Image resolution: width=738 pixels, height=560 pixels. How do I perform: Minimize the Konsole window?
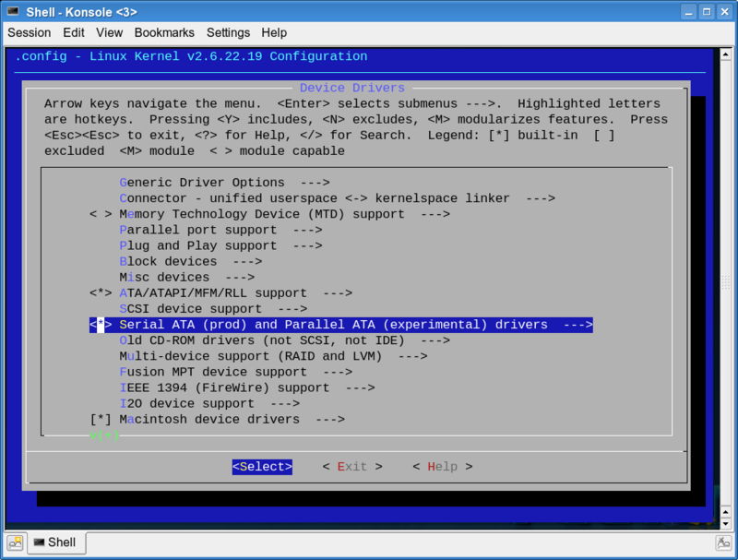[x=688, y=12]
